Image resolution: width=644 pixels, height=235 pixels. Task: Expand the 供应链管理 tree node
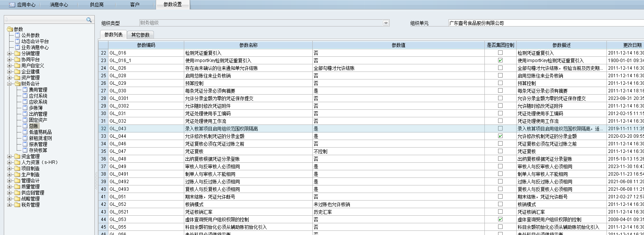point(9,193)
